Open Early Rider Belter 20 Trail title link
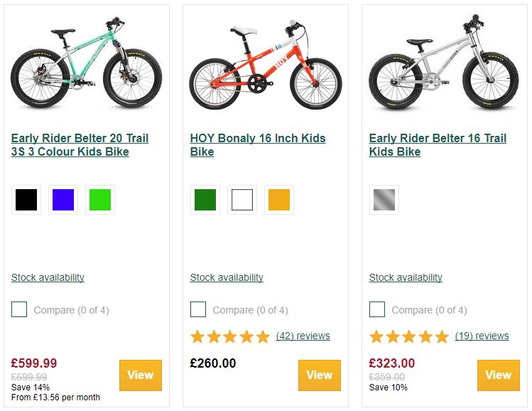 pos(80,145)
